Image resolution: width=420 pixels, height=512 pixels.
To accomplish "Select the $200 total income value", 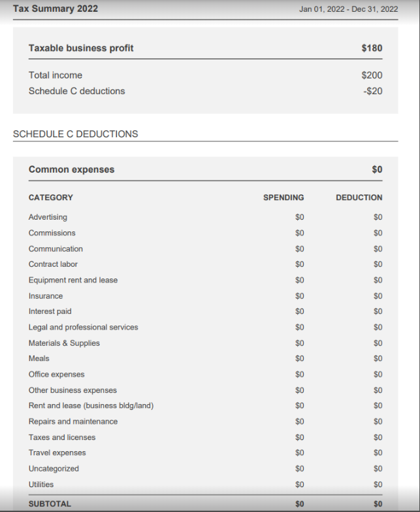I will tap(372, 75).
